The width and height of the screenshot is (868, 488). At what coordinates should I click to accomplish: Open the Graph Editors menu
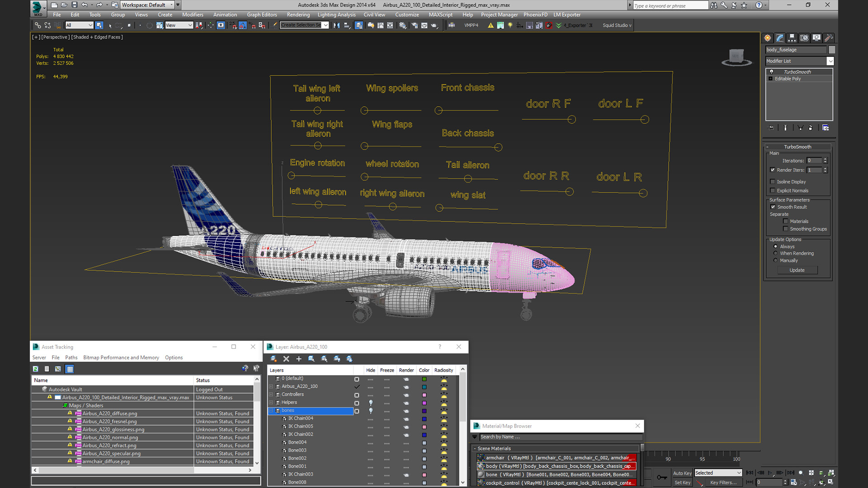click(x=262, y=15)
